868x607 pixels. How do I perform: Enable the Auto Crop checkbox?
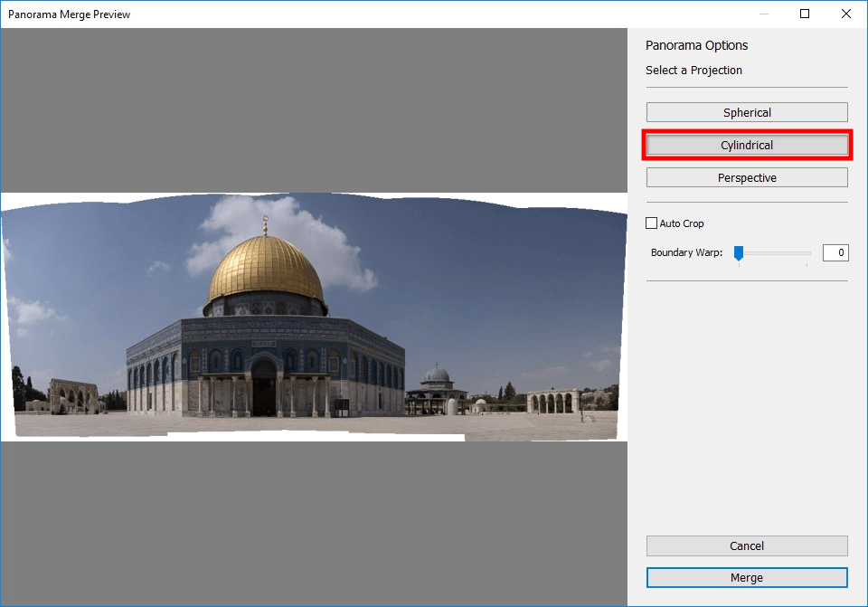[x=652, y=223]
